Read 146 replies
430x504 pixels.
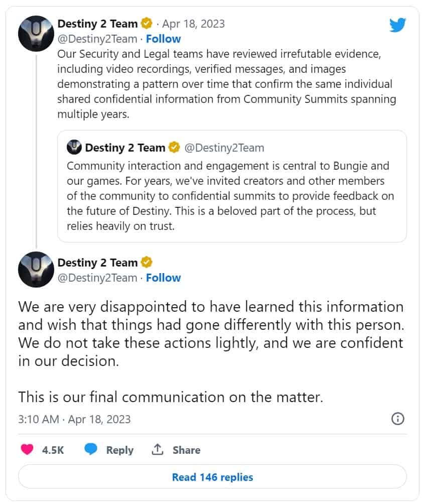pos(212,477)
